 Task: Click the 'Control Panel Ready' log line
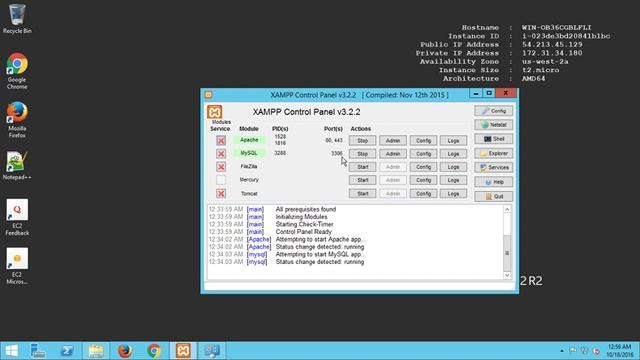(x=304, y=232)
